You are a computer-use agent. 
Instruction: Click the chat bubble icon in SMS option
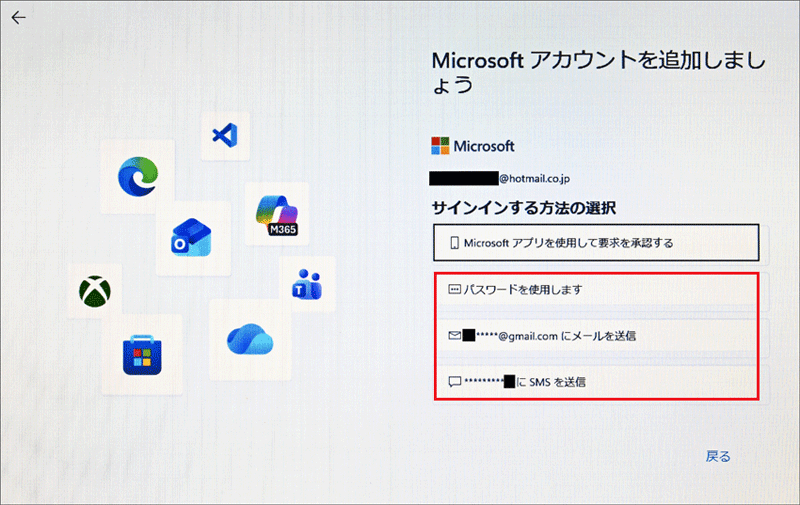click(455, 382)
